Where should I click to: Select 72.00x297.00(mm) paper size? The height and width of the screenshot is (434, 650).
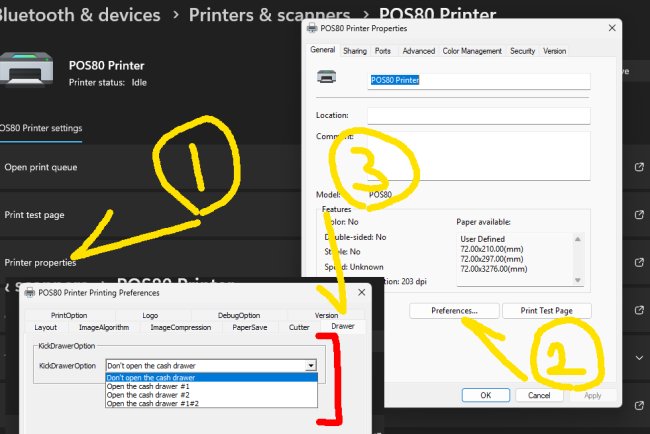pos(492,259)
